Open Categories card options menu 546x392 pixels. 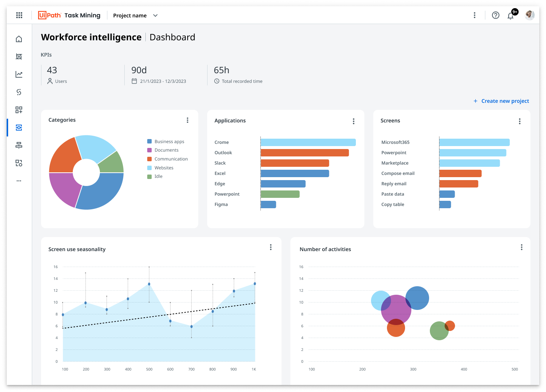tap(188, 120)
